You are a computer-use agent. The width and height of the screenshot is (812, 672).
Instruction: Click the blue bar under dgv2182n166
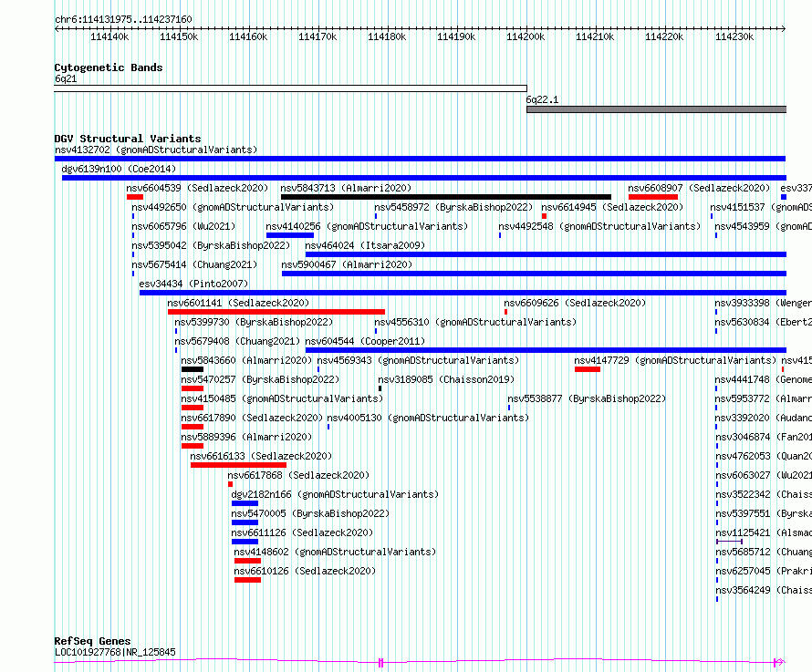245,503
